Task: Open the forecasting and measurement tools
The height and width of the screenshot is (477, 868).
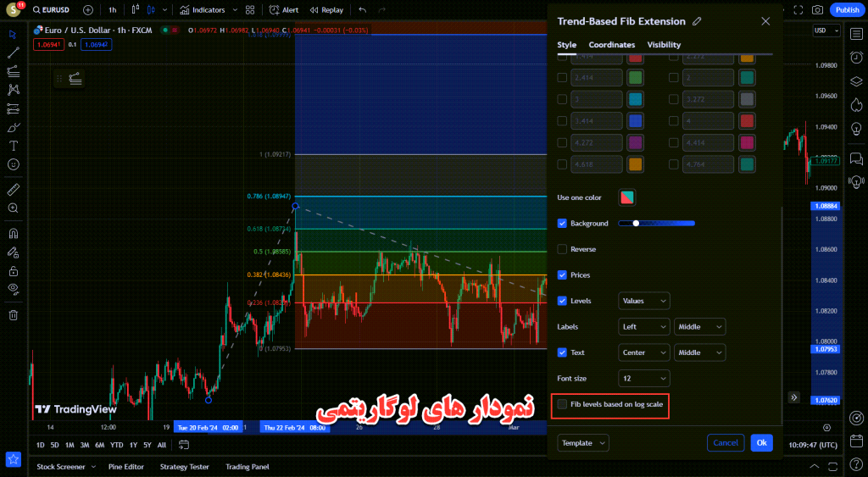Action: (14, 108)
